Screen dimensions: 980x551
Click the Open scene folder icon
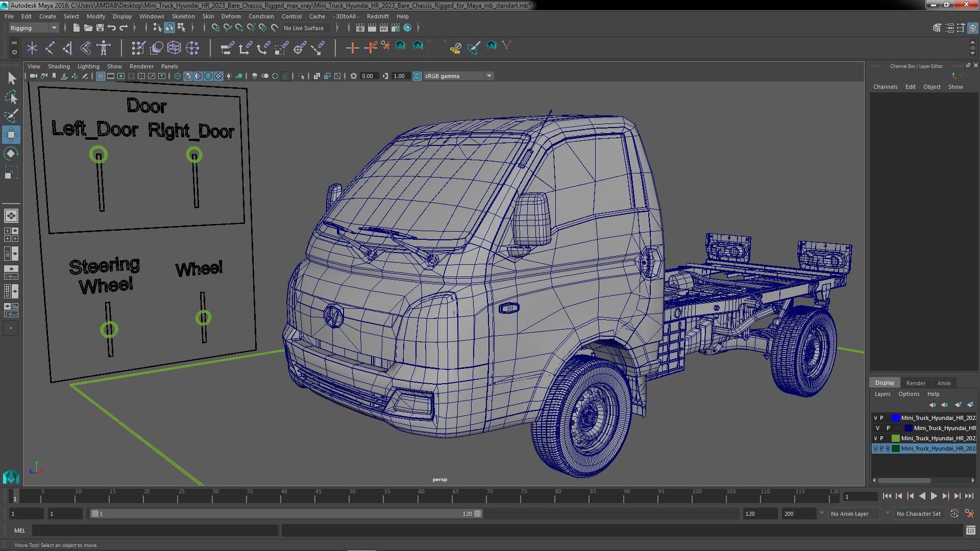tap(88, 28)
